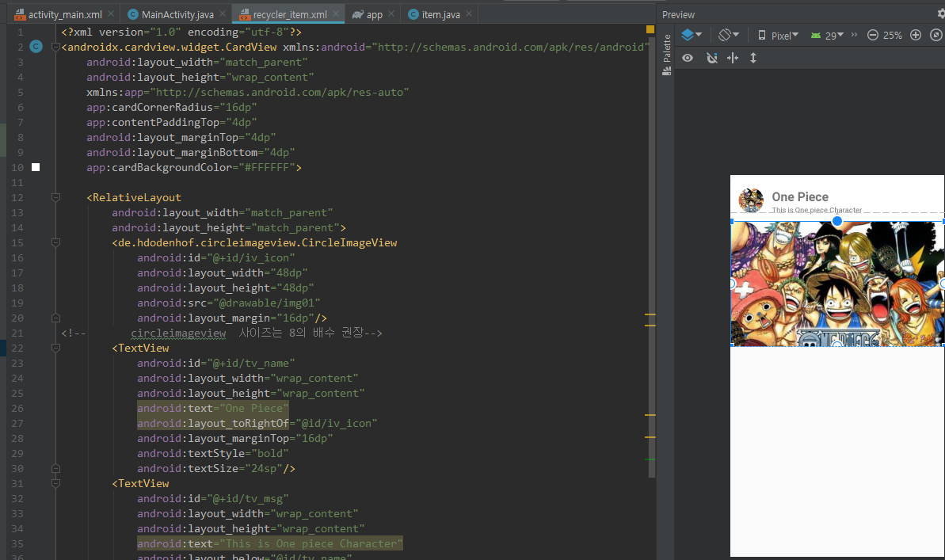Close the activity_main.xml tab
The width and height of the screenshot is (945, 560).
coord(111,14)
